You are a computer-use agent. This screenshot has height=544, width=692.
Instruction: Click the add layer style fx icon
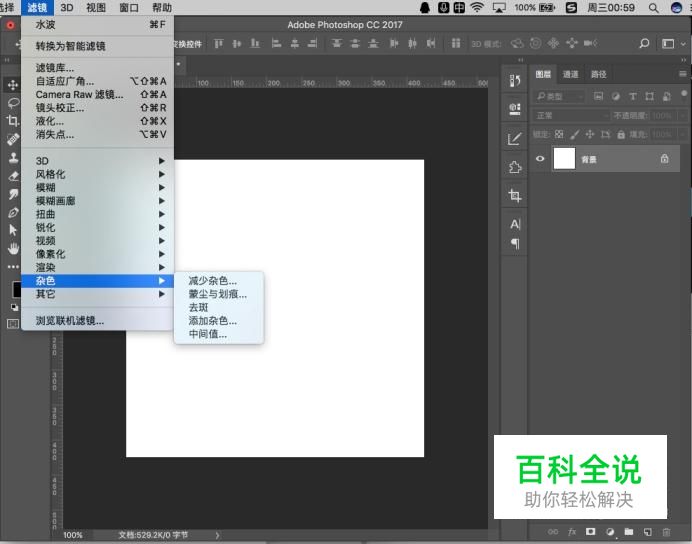[572, 532]
